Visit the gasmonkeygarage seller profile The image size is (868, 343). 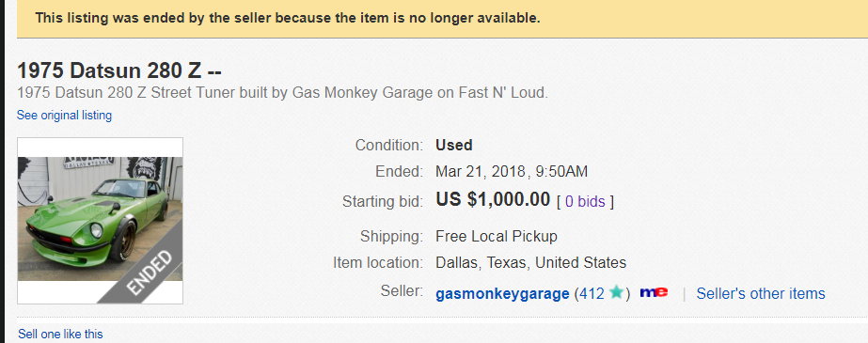coord(502,293)
